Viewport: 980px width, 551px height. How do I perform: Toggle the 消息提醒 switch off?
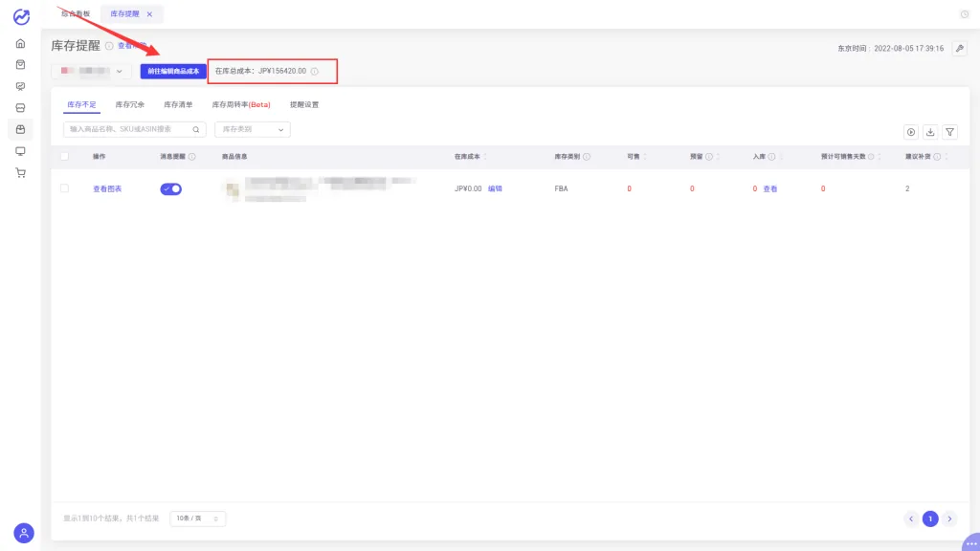170,188
